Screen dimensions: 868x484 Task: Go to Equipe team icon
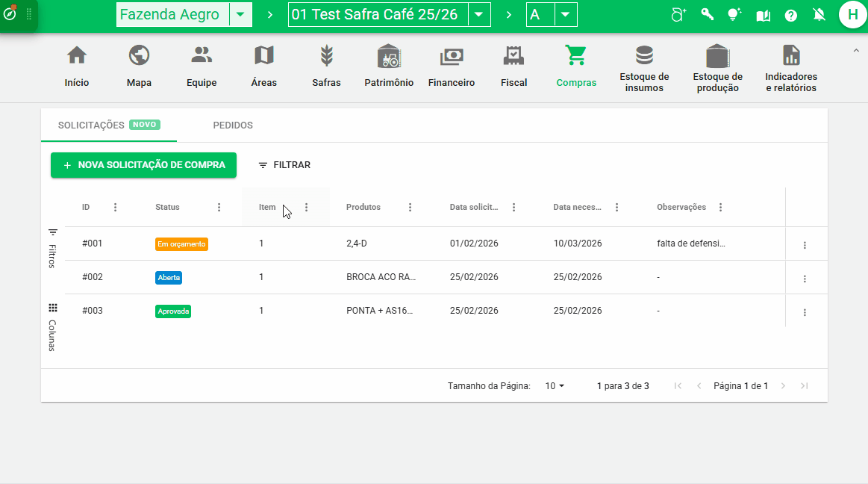202,56
